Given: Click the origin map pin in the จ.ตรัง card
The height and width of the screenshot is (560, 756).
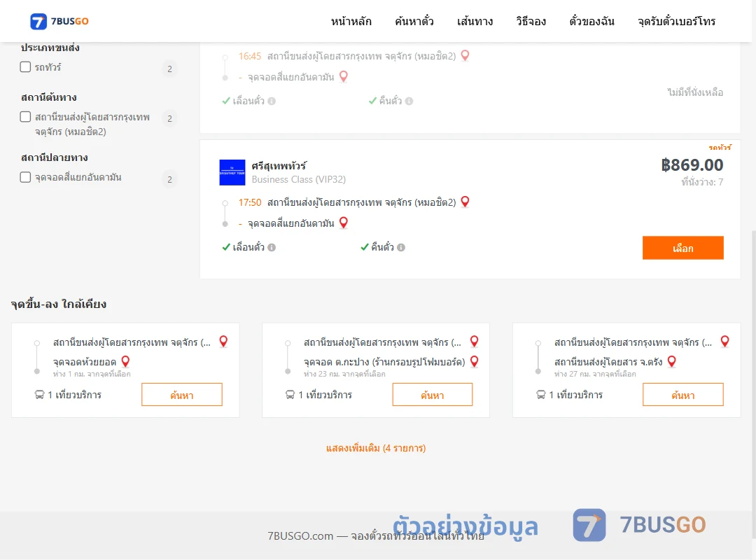Looking at the screenshot, I should pos(724,342).
